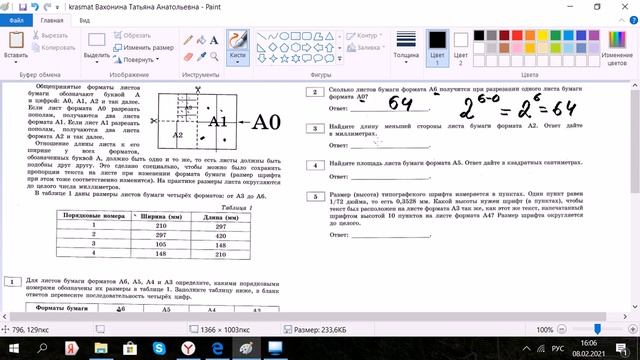
Task: Click the Cut command
Action: (50, 36)
